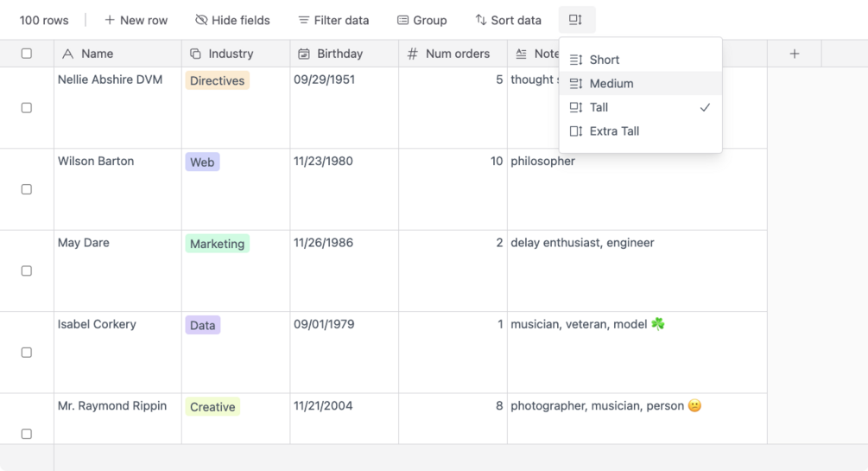This screenshot has width=868, height=471.
Task: Click the Sort data arrows icon
Action: pos(481,20)
